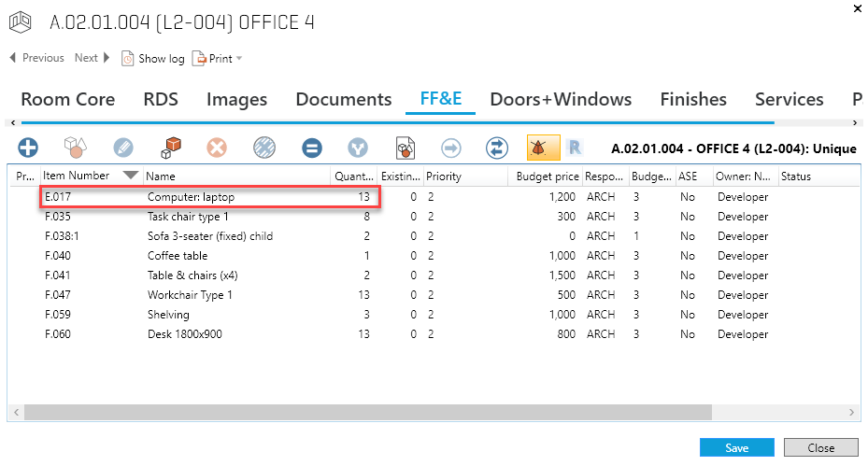The height and width of the screenshot is (466, 868).
Task: Switch to the Doors+Windows tab
Action: [561, 99]
